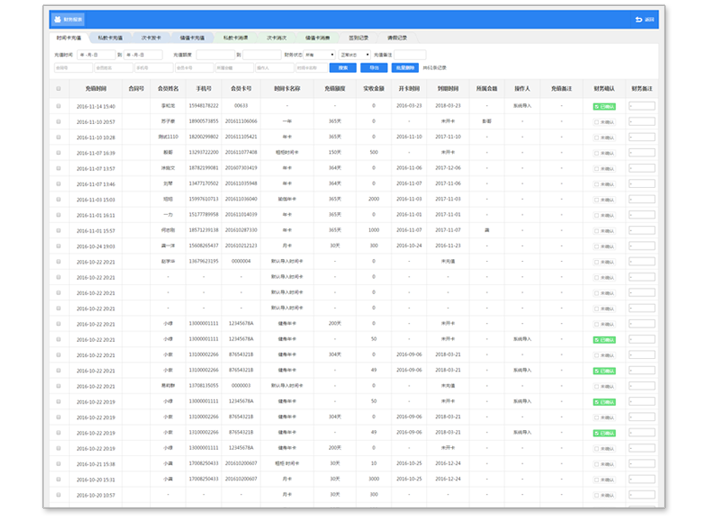Image resolution: width=708 pixels, height=518 pixels.
Task: Open the 财务状态 dropdown
Action: pyautogui.click(x=317, y=55)
